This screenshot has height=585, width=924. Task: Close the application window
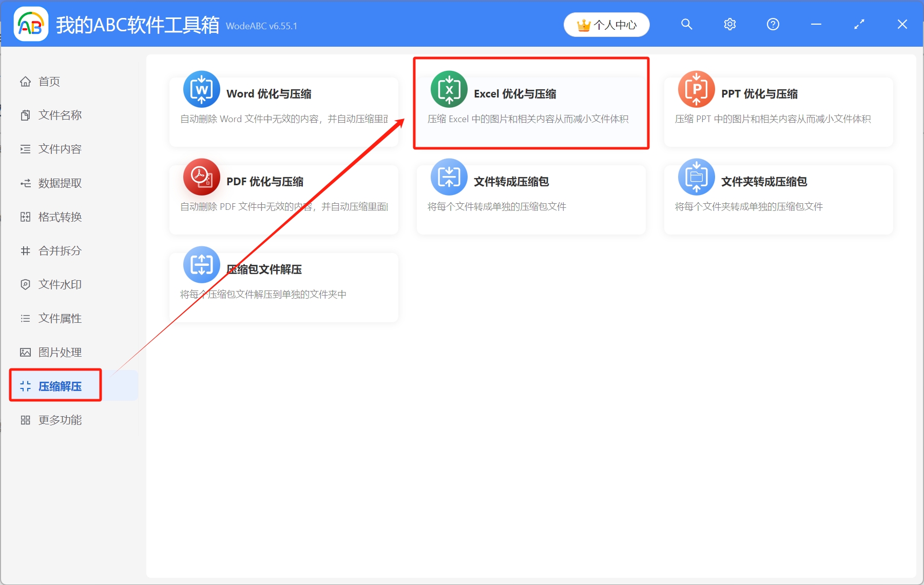click(902, 24)
